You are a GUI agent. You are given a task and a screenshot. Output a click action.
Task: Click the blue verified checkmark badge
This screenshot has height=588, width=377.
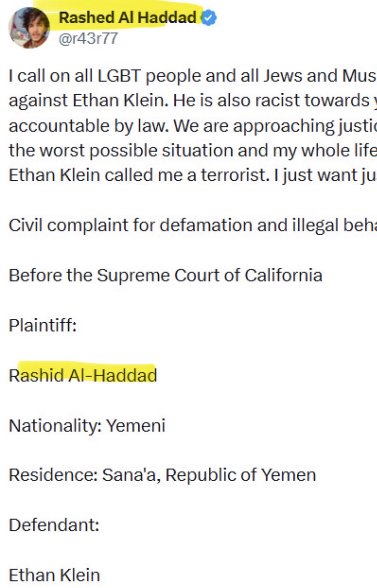tap(209, 18)
